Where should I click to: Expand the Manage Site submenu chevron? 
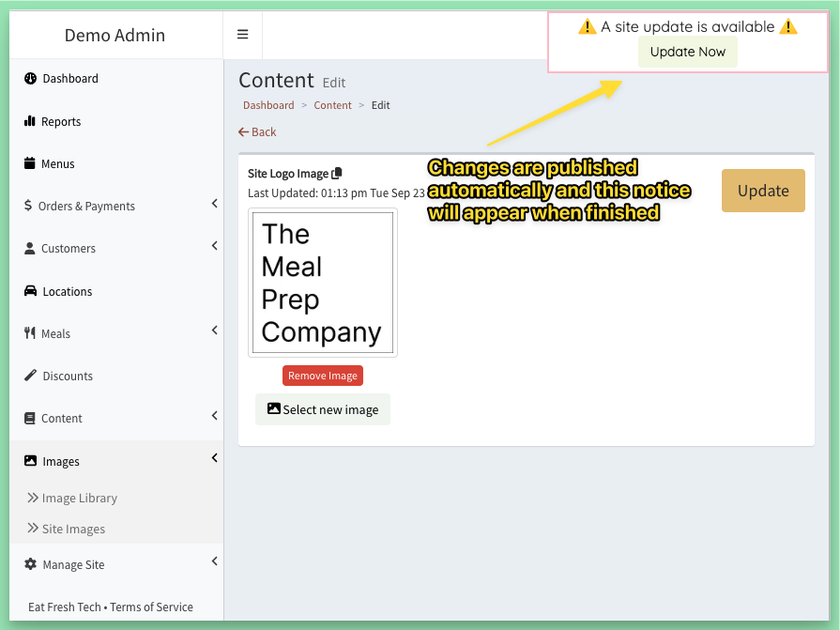pos(214,561)
